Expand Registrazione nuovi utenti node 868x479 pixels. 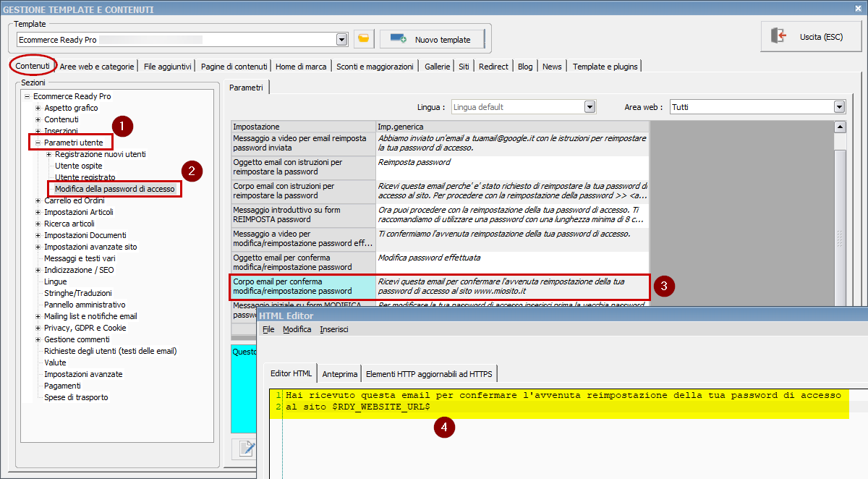coord(48,154)
